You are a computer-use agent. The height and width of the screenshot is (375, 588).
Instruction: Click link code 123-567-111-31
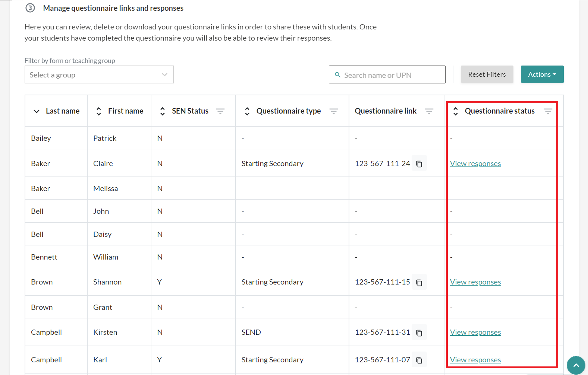pyautogui.click(x=382, y=332)
